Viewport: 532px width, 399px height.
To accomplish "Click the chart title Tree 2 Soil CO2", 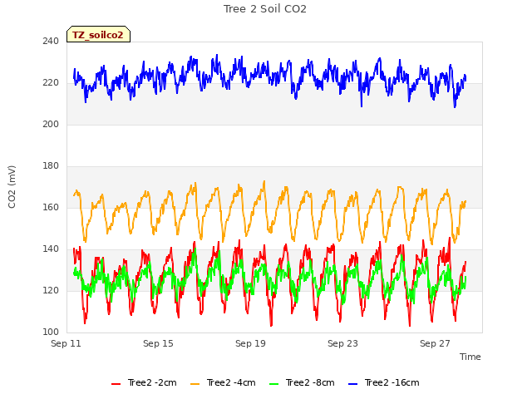I will click(x=265, y=9).
